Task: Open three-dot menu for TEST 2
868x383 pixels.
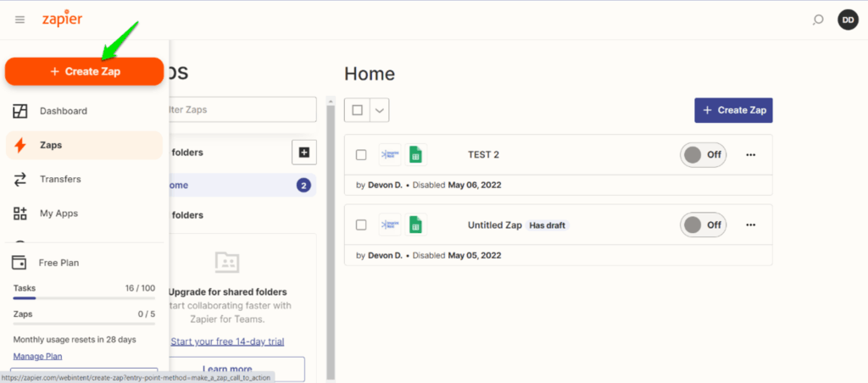Action: pyautogui.click(x=750, y=155)
